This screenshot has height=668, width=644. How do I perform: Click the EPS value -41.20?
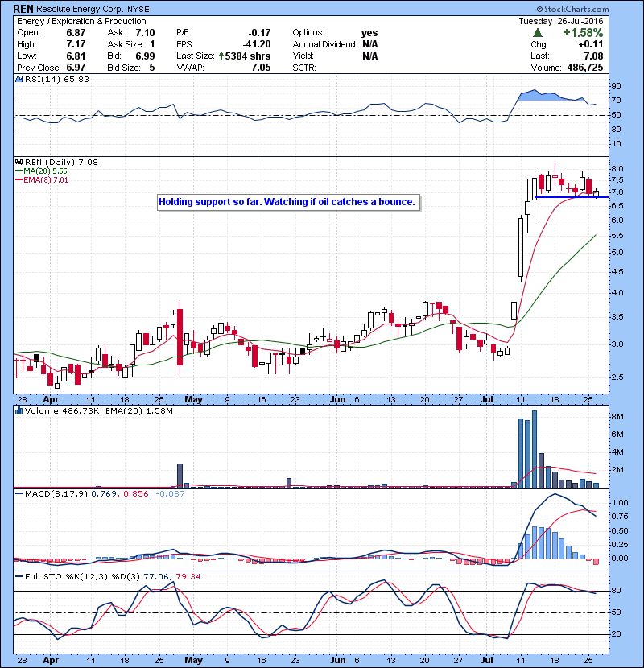257,44
